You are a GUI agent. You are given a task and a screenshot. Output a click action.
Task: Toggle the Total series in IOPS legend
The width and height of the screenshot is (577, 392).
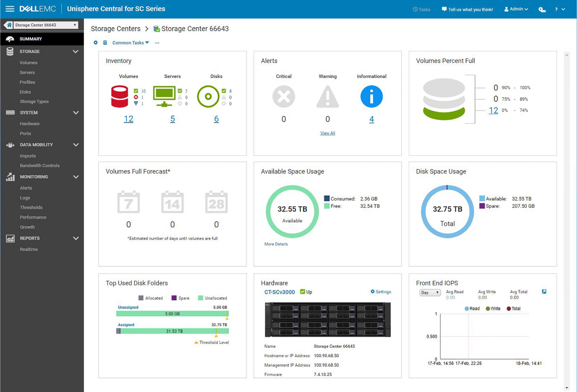pos(513,309)
